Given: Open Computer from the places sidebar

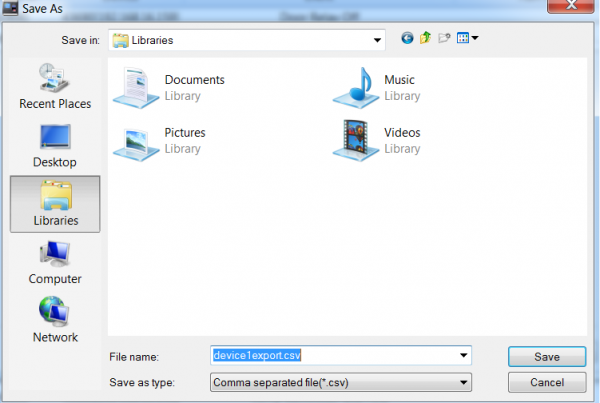Looking at the screenshot, I should (x=55, y=262).
